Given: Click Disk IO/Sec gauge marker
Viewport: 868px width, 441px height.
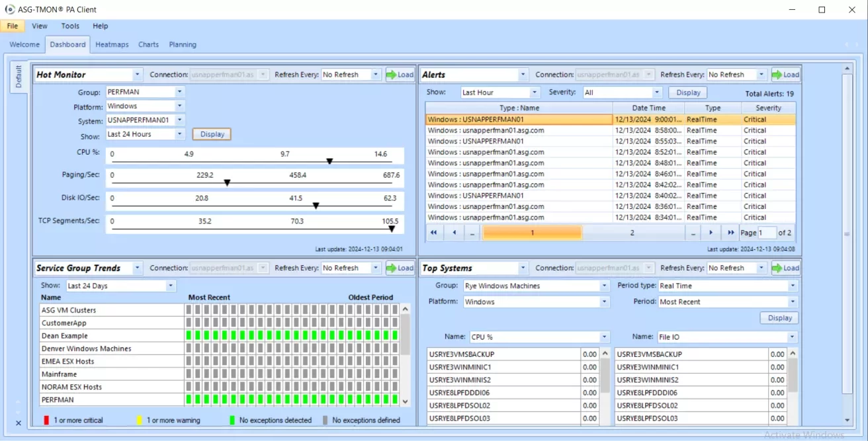Looking at the screenshot, I should tap(316, 206).
